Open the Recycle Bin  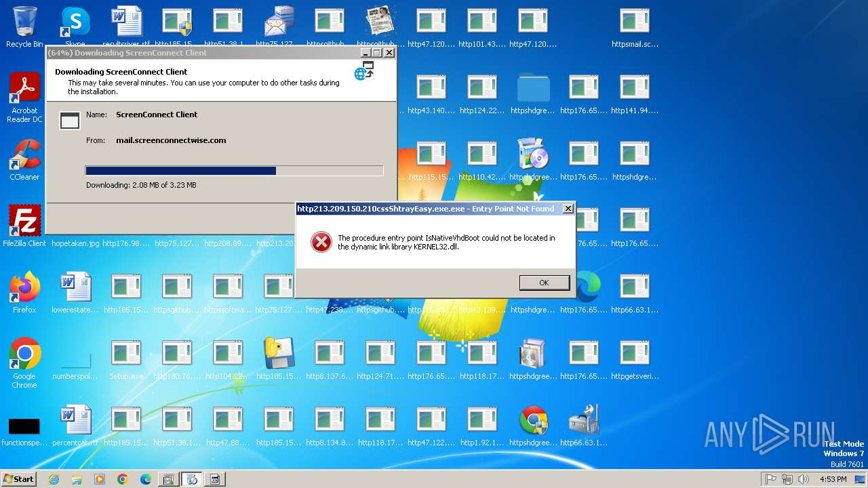pyautogui.click(x=24, y=27)
